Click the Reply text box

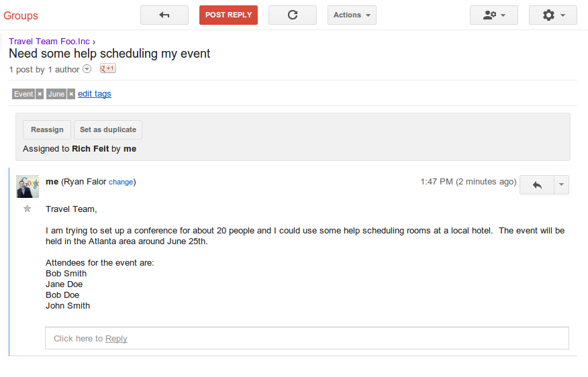(307, 338)
